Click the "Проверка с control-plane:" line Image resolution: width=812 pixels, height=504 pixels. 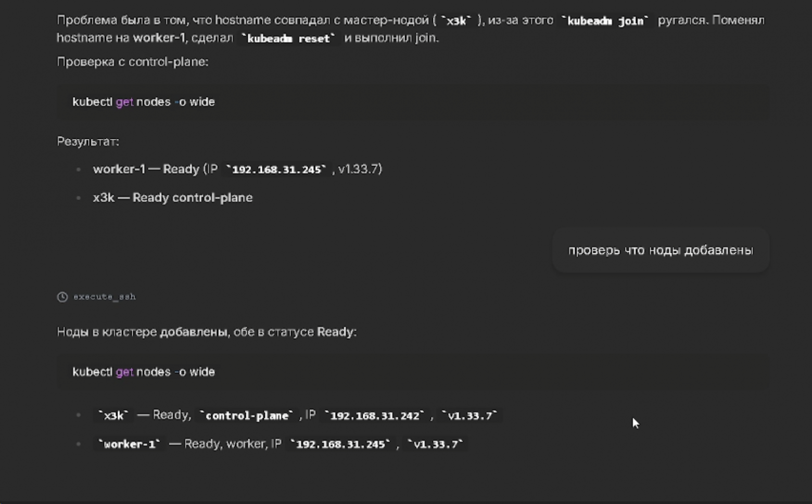coord(132,62)
